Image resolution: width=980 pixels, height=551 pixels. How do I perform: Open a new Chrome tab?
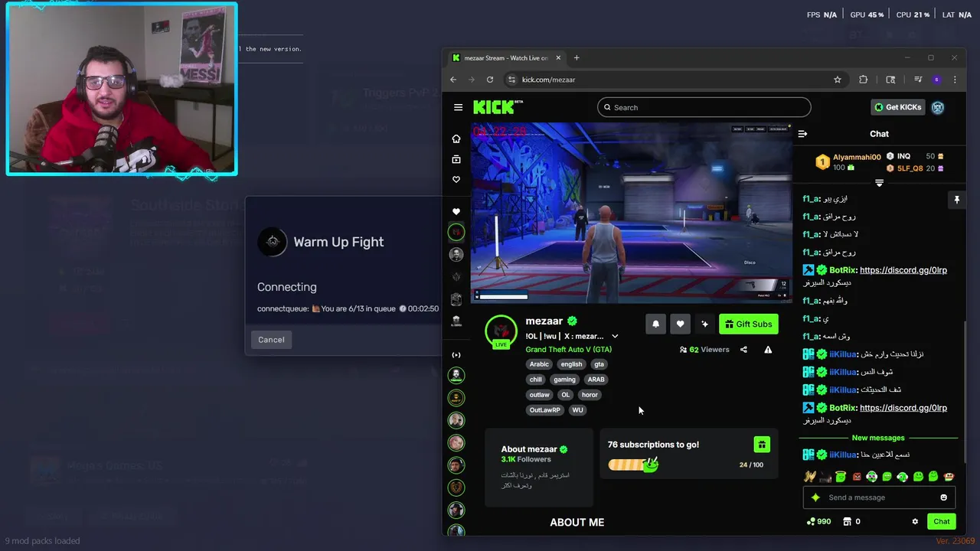point(577,58)
